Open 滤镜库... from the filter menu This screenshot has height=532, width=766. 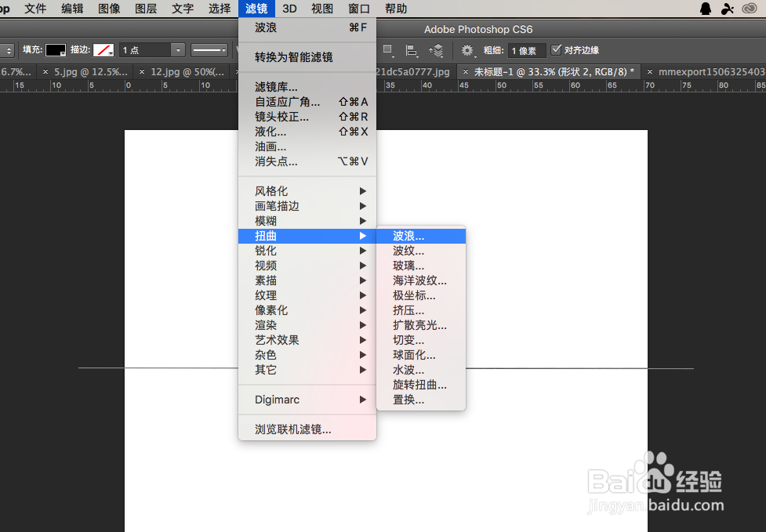307,87
